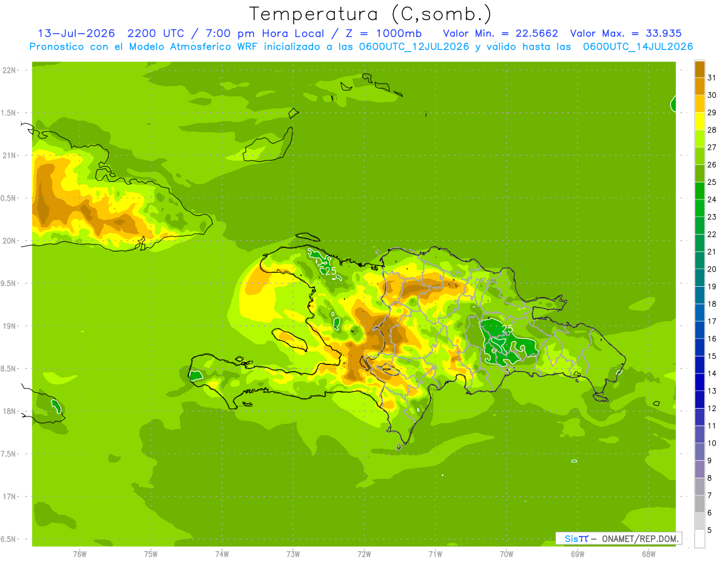This screenshot has width=728, height=562.
Task: Click the longitude label "74W"
Action: [222, 554]
